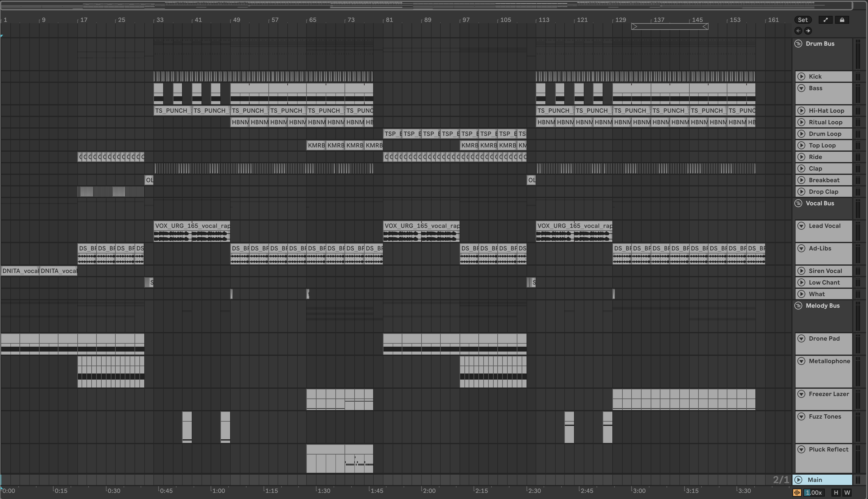Fold the Ad-Libs track
Screen dimensions: 868x499
click(x=801, y=249)
